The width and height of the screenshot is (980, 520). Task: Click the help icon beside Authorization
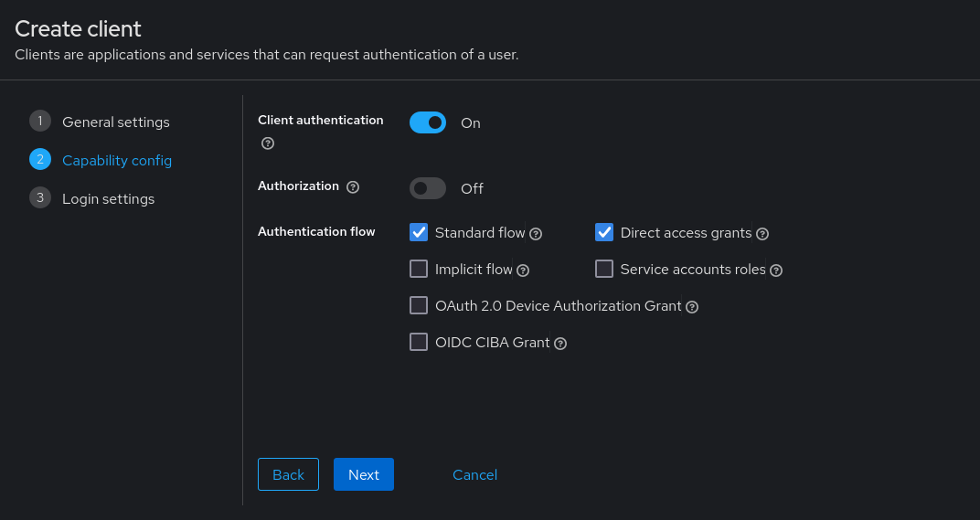(353, 186)
